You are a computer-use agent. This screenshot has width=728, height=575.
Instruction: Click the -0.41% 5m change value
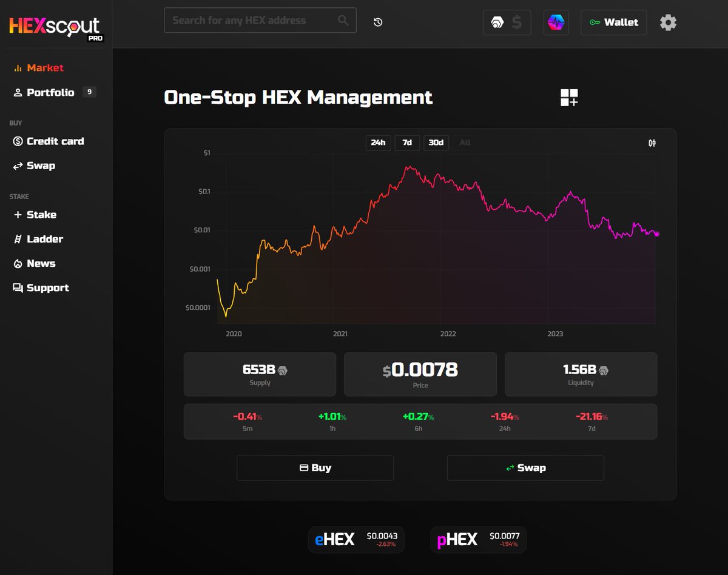click(x=248, y=417)
